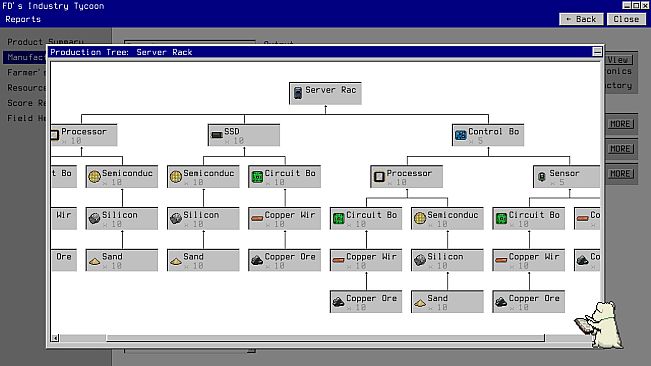Select the Semiconductor wafer icon under SSD
The width and height of the screenshot is (651, 366).
click(176, 177)
